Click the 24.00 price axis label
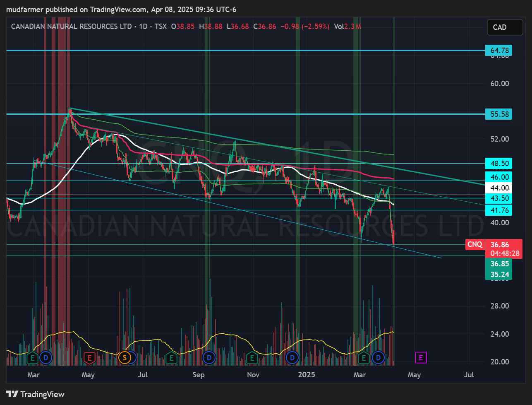Viewport: 532px width, 405px height. pyautogui.click(x=499, y=334)
